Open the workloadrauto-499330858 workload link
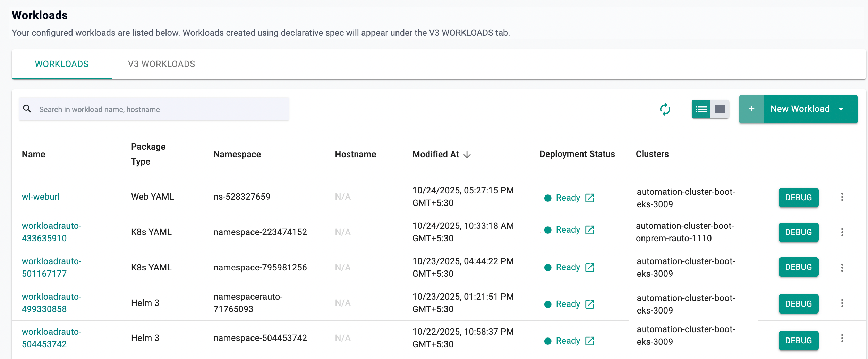 click(51, 303)
